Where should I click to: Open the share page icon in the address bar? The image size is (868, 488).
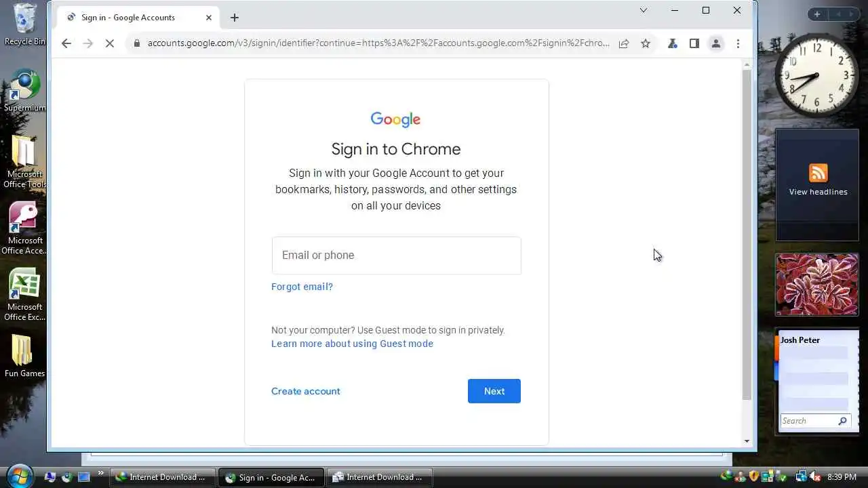pos(624,43)
